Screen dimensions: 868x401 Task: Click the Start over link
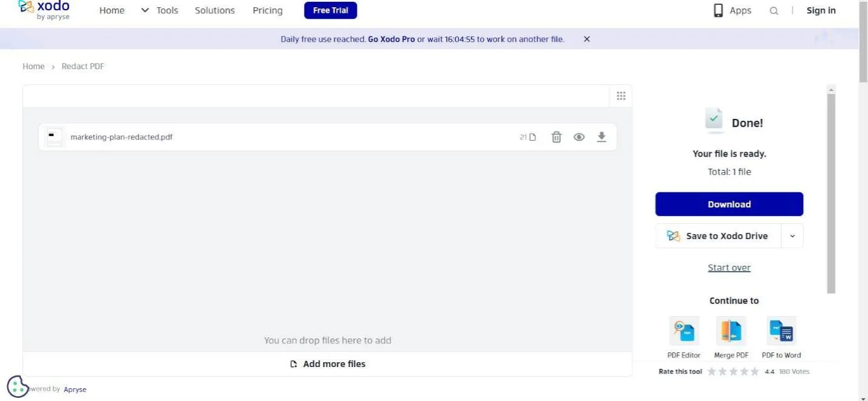(x=729, y=268)
